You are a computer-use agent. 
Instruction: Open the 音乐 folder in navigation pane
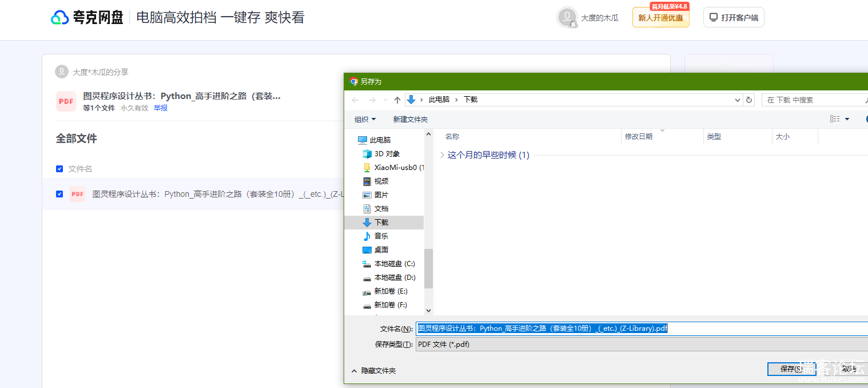381,236
